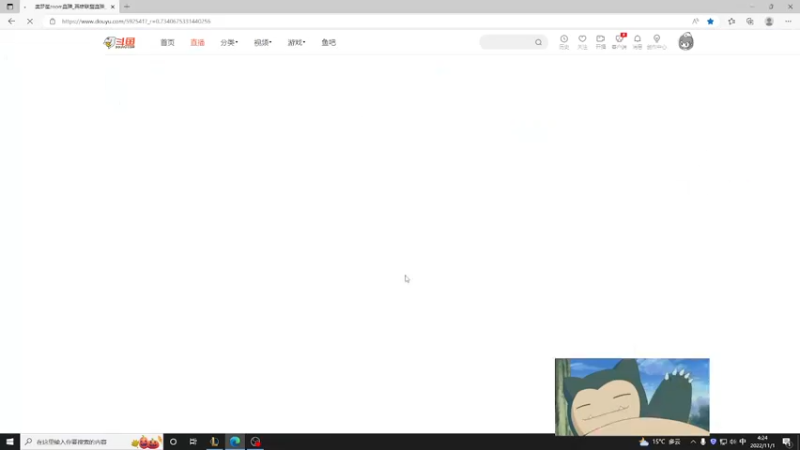The width and height of the screenshot is (800, 450).
Task: Stop page loading with the X button
Action: click(x=30, y=21)
